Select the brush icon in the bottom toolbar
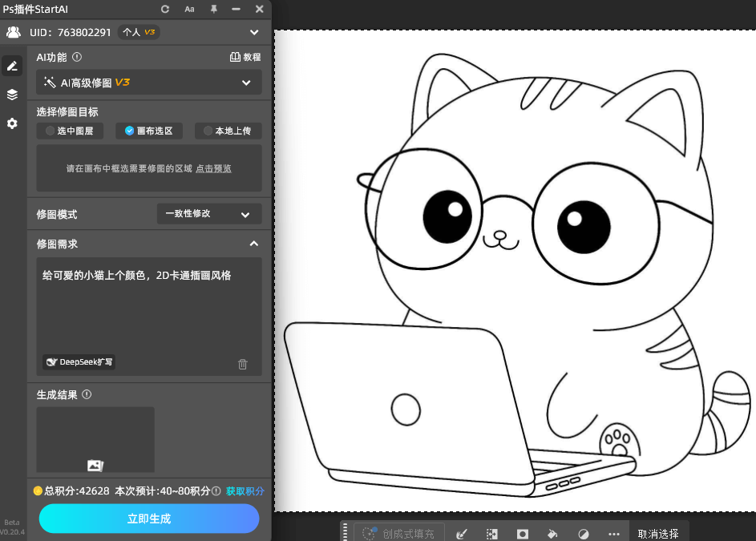This screenshot has width=756, height=541. (461, 533)
